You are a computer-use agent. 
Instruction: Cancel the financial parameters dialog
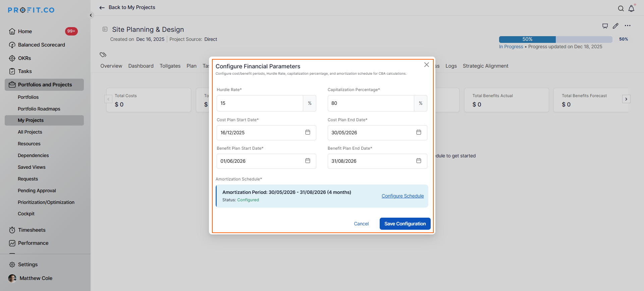(x=361, y=224)
